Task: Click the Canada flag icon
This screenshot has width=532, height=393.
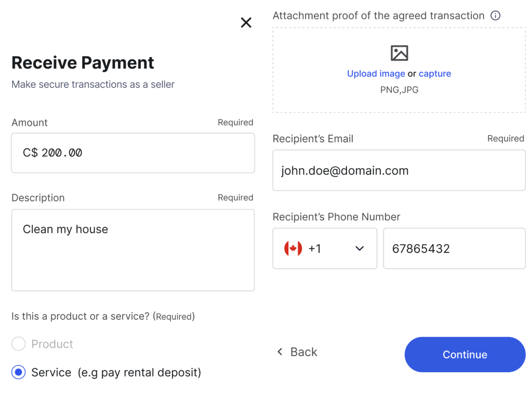Action: (x=293, y=249)
